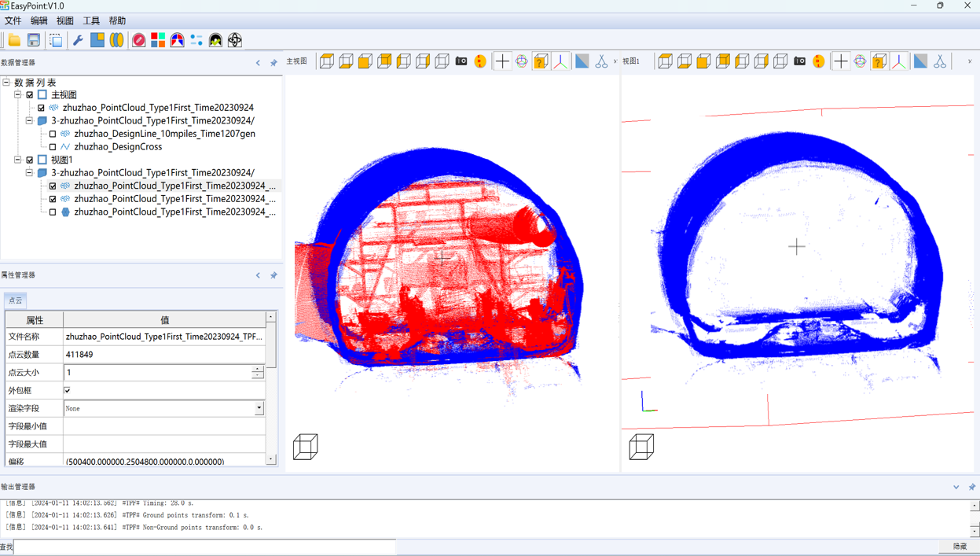Open the 工具 menu
This screenshot has height=556, width=980.
[x=91, y=21]
